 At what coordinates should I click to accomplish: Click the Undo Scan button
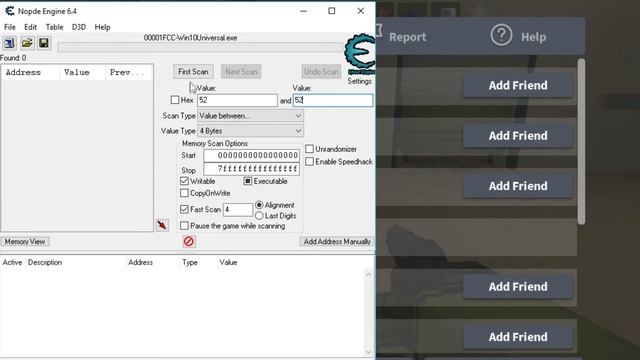tap(321, 71)
